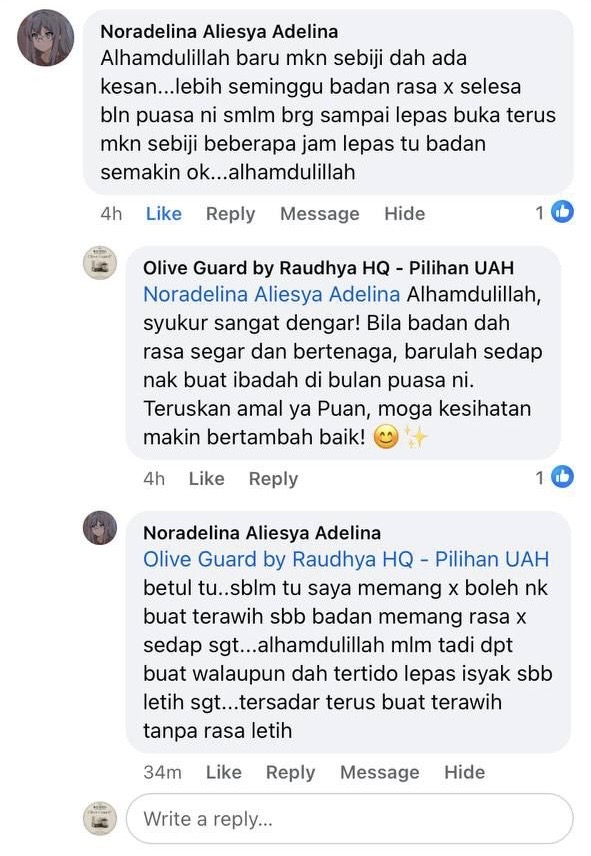Hide the first comment
Viewport: 591px width, 856px height.
(x=404, y=213)
